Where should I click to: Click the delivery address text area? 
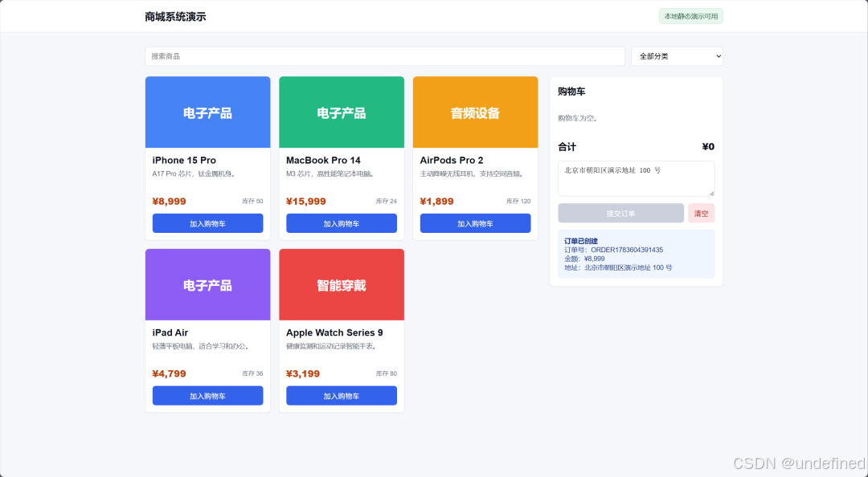[x=636, y=178]
